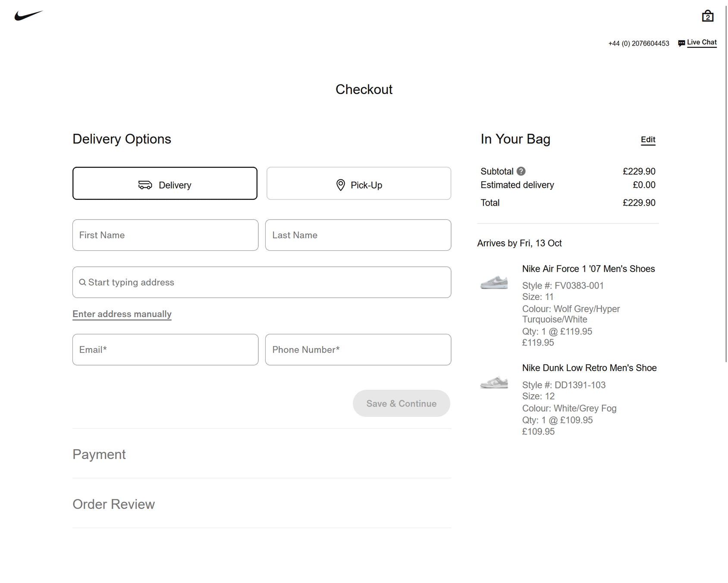The width and height of the screenshot is (728, 583).
Task: Click the Order Review section heading
Action: [x=113, y=504]
